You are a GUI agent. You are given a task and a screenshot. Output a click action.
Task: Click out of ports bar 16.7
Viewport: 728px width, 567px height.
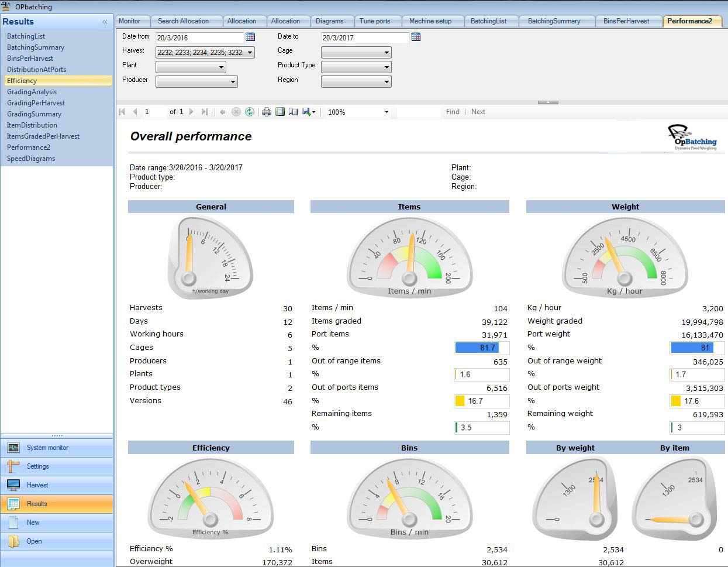(x=482, y=401)
